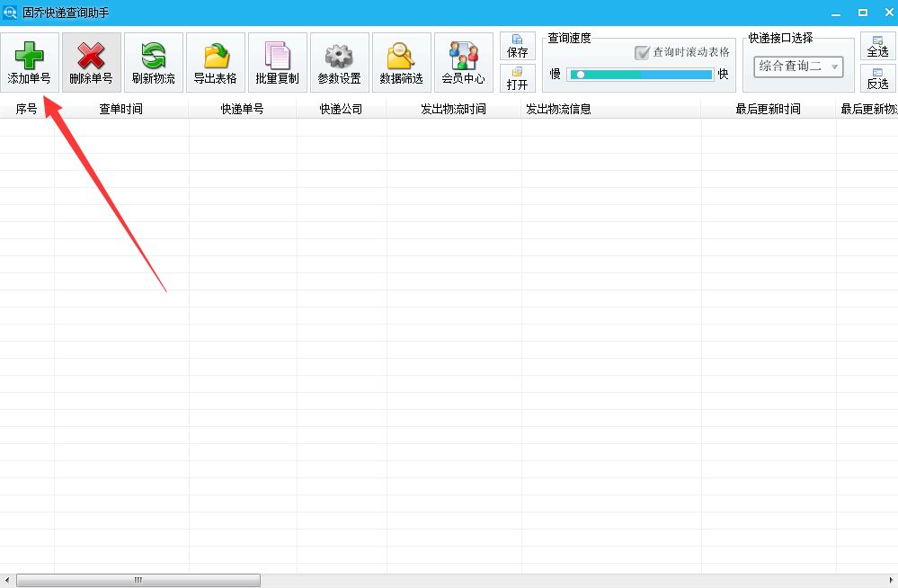This screenshot has height=588, width=898.
Task: Open 参数设置 (Parameter Settings)
Action: tap(338, 61)
